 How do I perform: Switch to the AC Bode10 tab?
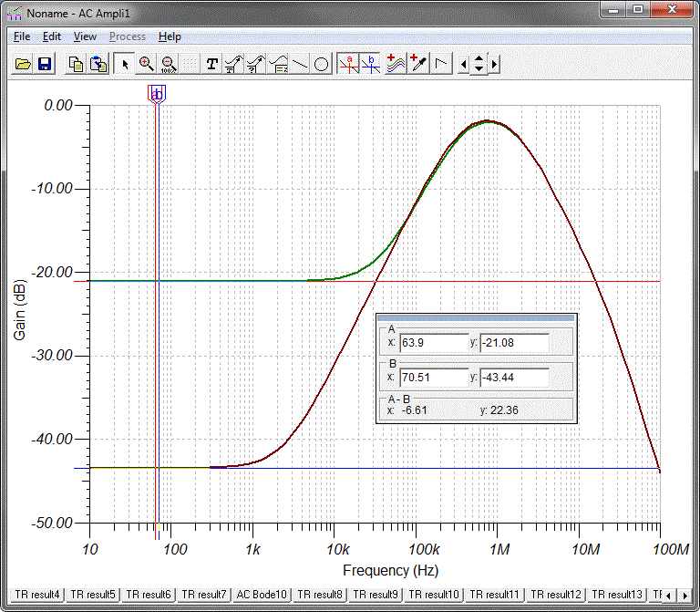(262, 595)
